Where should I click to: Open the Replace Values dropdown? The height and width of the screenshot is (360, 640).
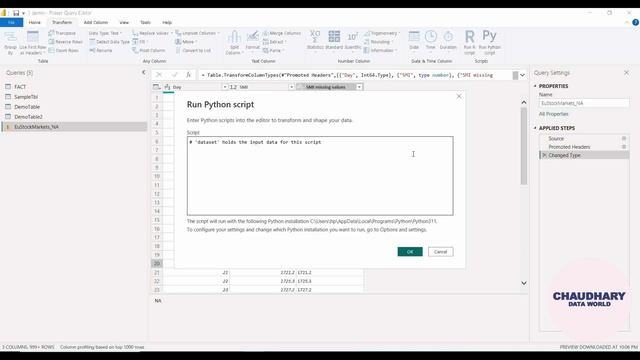pos(152,33)
